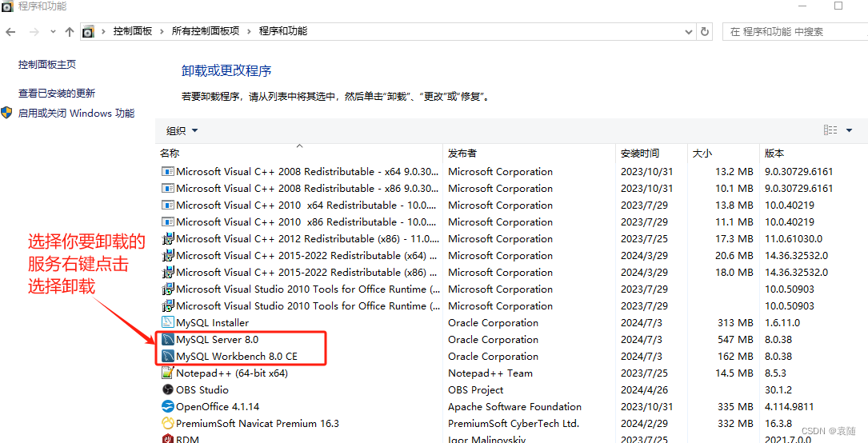Expand chevron after 所有控制面板项 breadcrumb
The width and height of the screenshot is (868, 443).
coord(249,31)
